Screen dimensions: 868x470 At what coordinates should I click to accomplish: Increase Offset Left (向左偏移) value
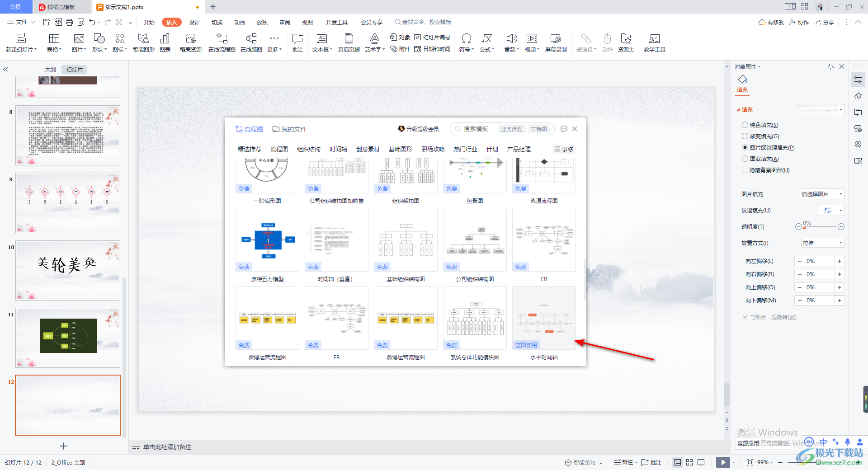tap(840, 261)
